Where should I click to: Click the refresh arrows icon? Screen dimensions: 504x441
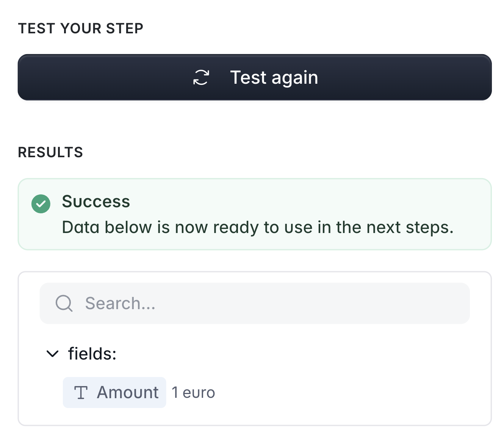click(201, 77)
